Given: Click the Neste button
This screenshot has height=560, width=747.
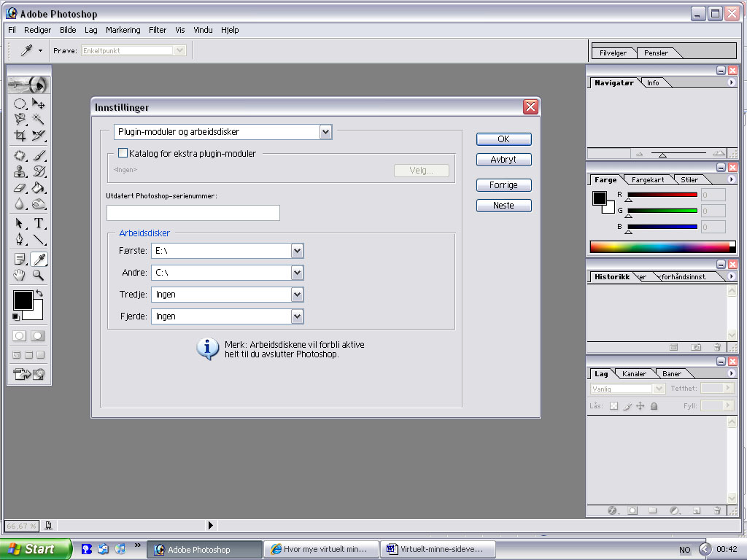Looking at the screenshot, I should (503, 205).
